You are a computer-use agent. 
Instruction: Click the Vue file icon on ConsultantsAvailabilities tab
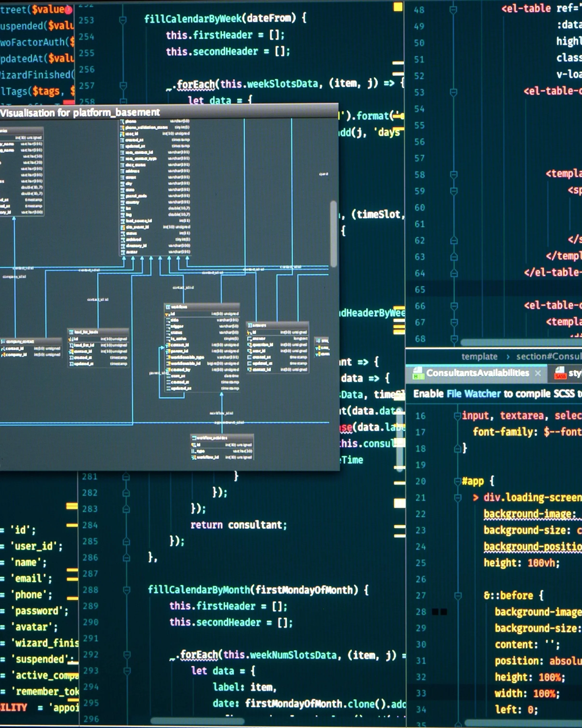(418, 373)
